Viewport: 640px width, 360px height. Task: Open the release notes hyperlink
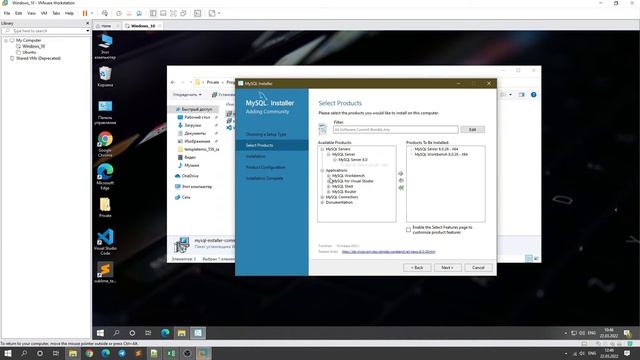[388, 252]
